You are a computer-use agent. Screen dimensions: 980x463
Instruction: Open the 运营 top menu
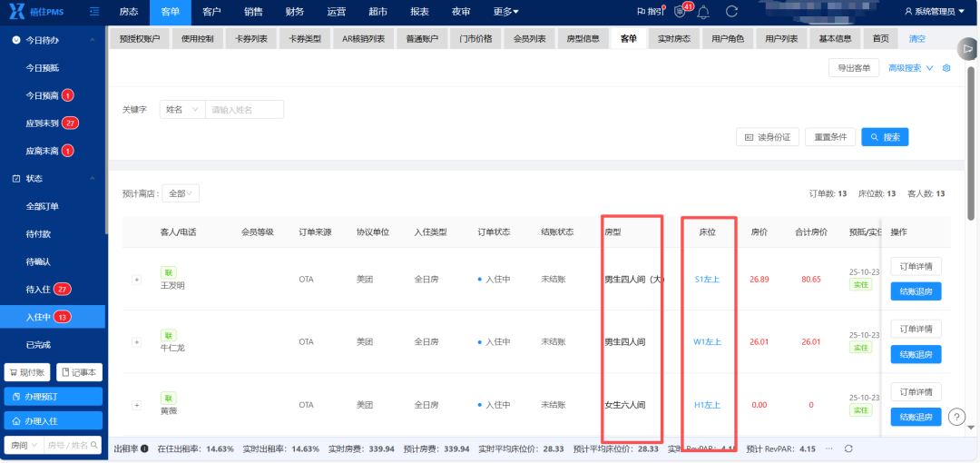(337, 11)
